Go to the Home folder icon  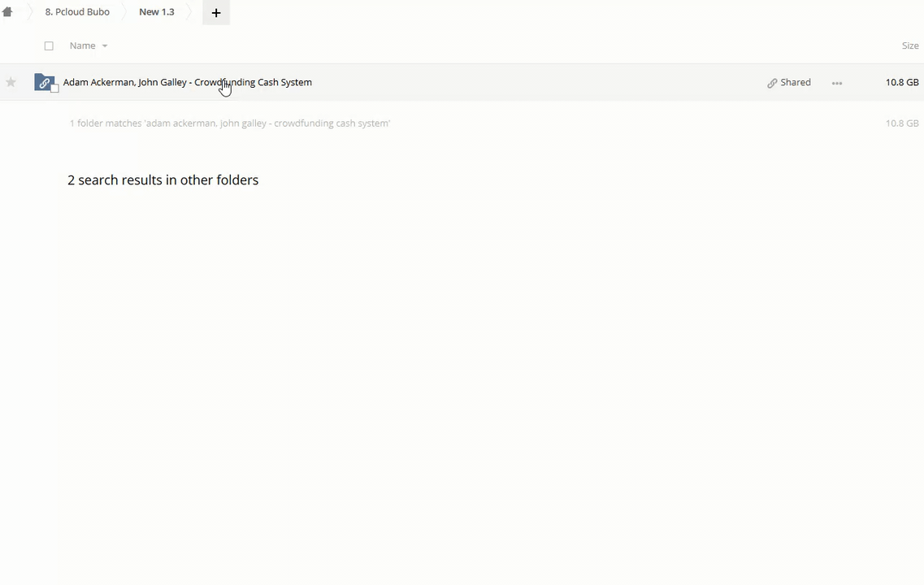pos(7,12)
